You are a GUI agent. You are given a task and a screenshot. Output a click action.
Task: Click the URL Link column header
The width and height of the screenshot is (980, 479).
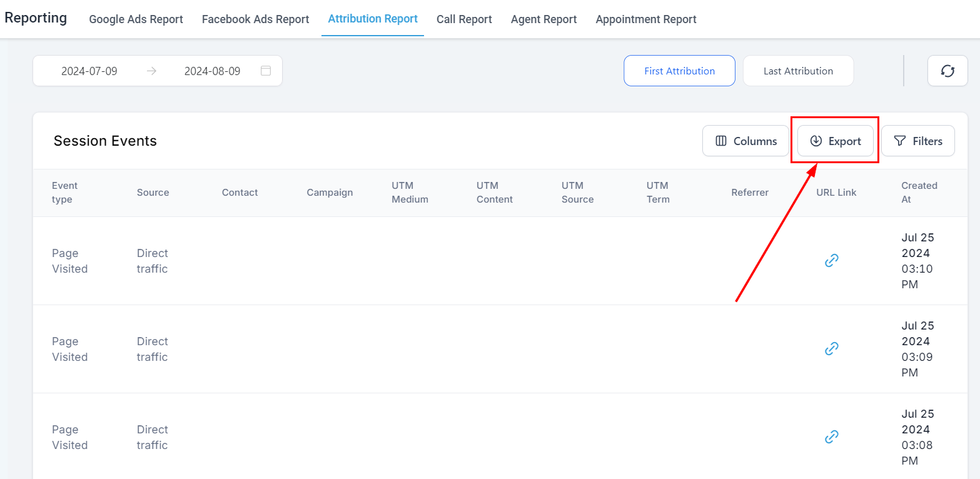[x=836, y=193]
